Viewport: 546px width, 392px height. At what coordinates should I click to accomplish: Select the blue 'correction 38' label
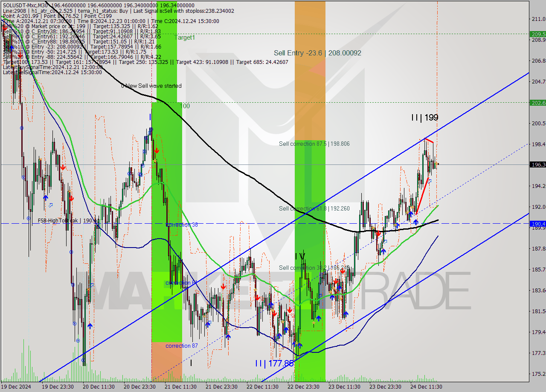(x=181, y=225)
